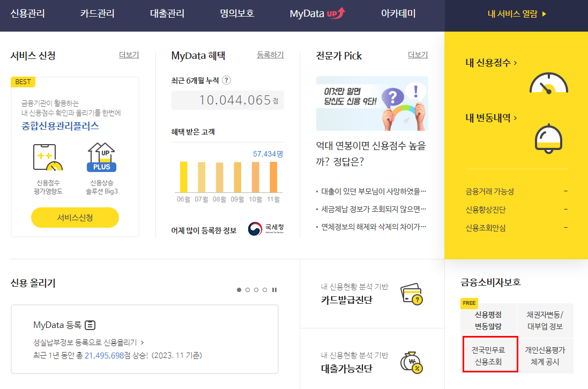Click the money bag percent icon

pyautogui.click(x=412, y=363)
